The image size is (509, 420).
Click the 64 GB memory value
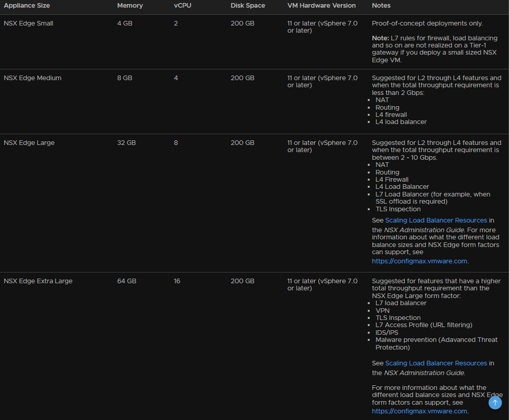pyautogui.click(x=126, y=281)
